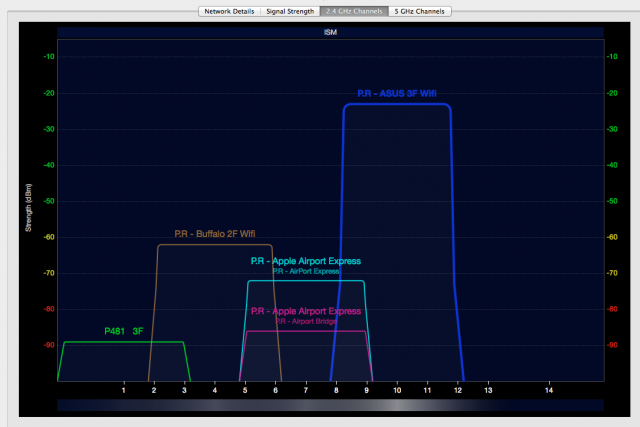Click the right -50 dBm axis value
This screenshot has width=640, height=427.
point(612,201)
